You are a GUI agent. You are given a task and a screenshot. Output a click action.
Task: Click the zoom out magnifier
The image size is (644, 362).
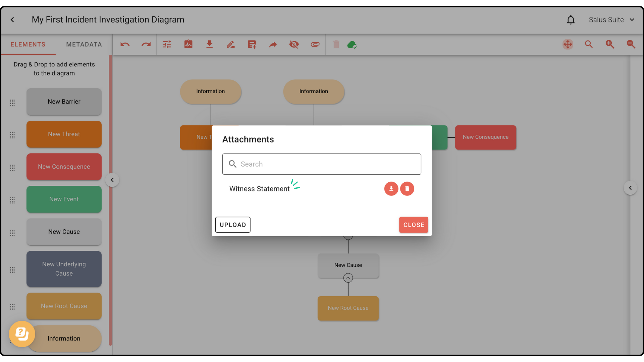point(631,44)
